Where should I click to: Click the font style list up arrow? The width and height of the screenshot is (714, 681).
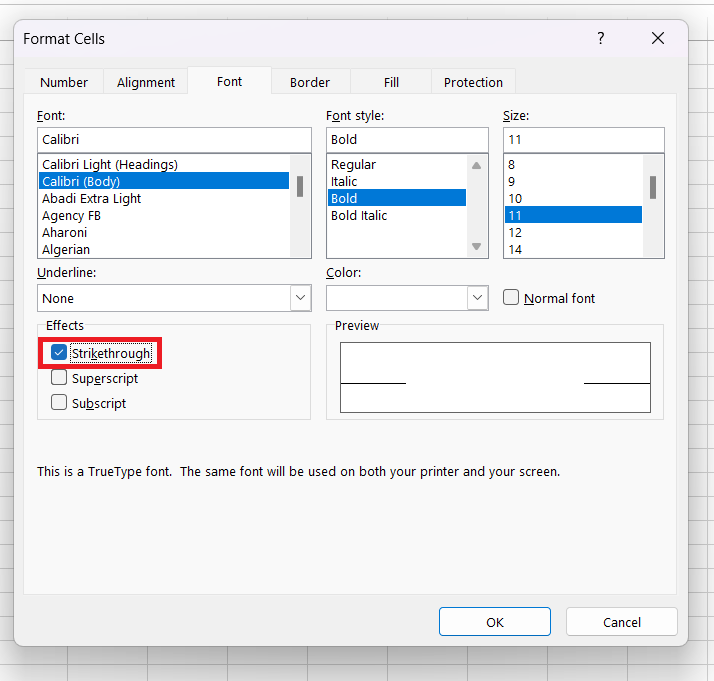476,165
